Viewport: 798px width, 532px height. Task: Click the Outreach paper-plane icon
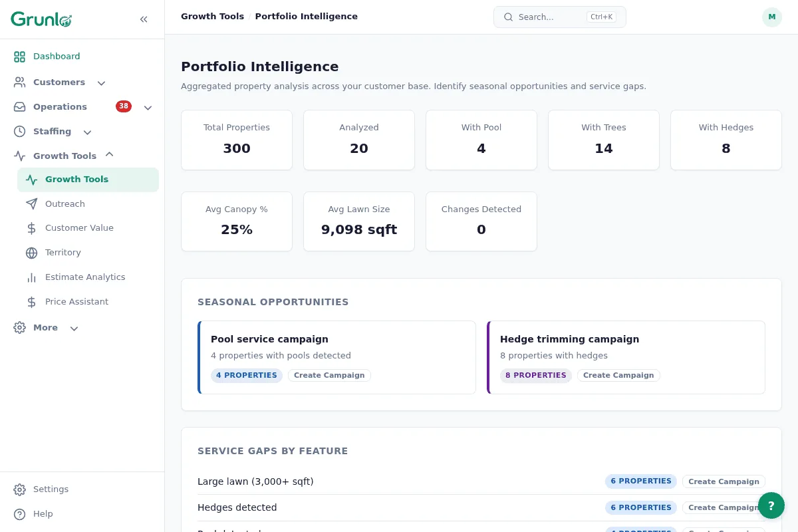[31, 204]
